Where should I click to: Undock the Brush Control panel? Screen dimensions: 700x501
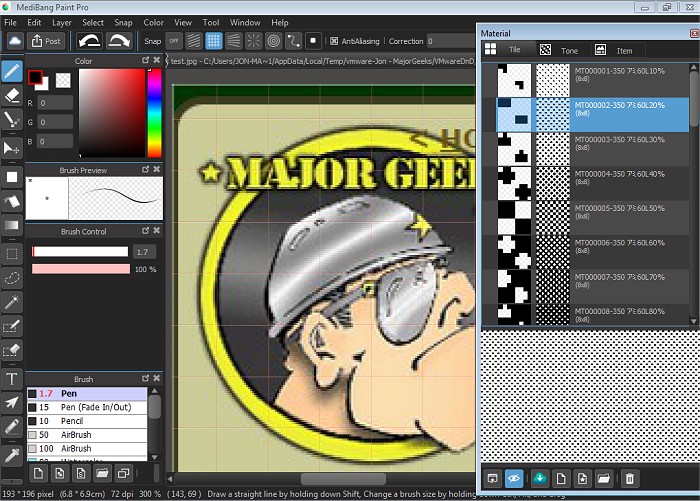click(145, 230)
